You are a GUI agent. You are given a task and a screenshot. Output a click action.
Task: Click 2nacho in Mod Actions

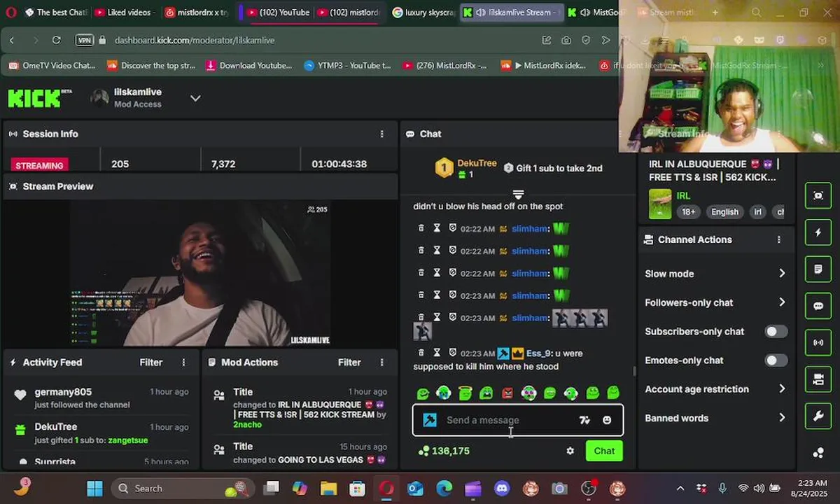[247, 425]
